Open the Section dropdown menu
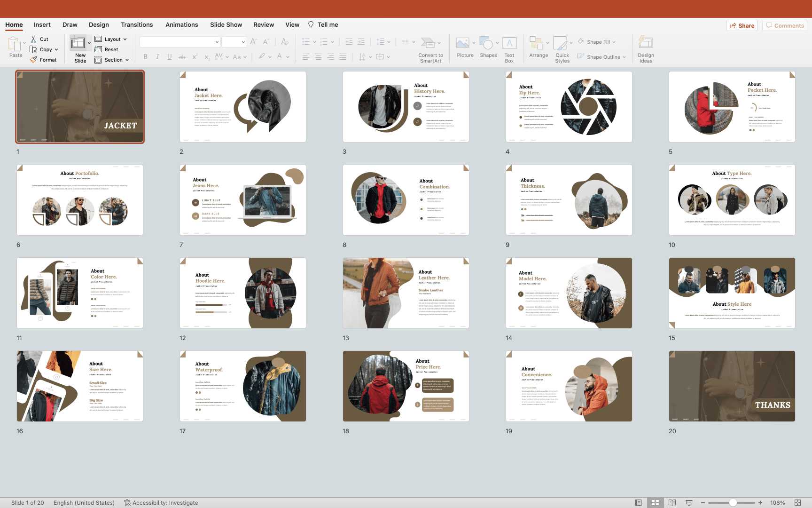 click(127, 60)
